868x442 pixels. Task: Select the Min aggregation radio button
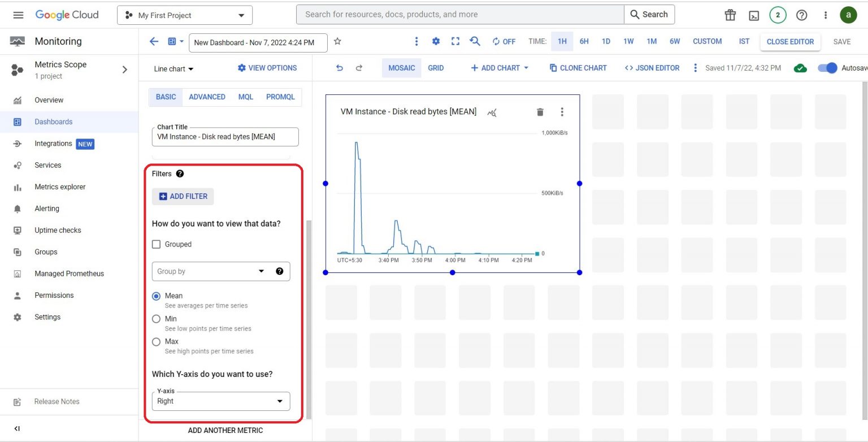(156, 319)
